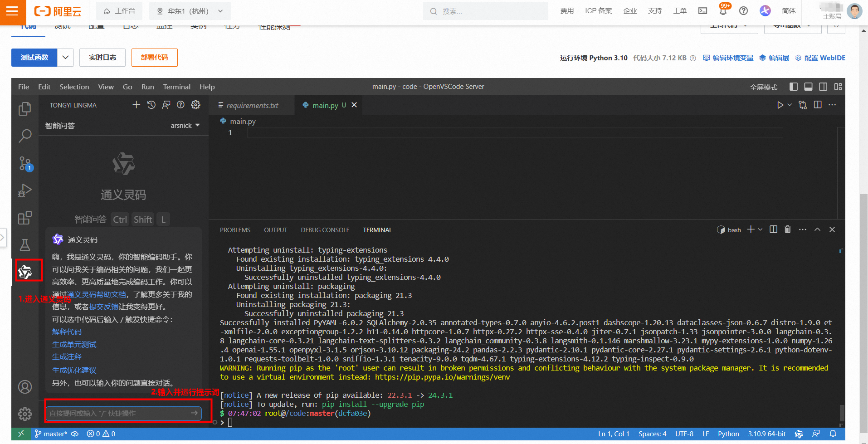Open the Terminal menu in menu bar

click(176, 87)
